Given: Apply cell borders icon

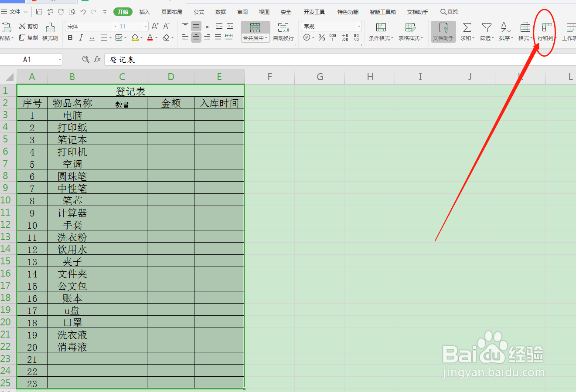Looking at the screenshot, I should pos(104,38).
